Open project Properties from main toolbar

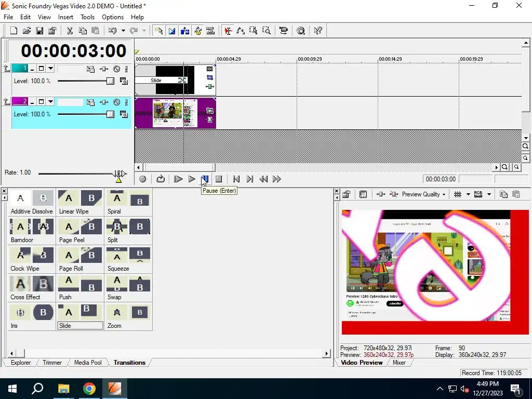tap(52, 31)
